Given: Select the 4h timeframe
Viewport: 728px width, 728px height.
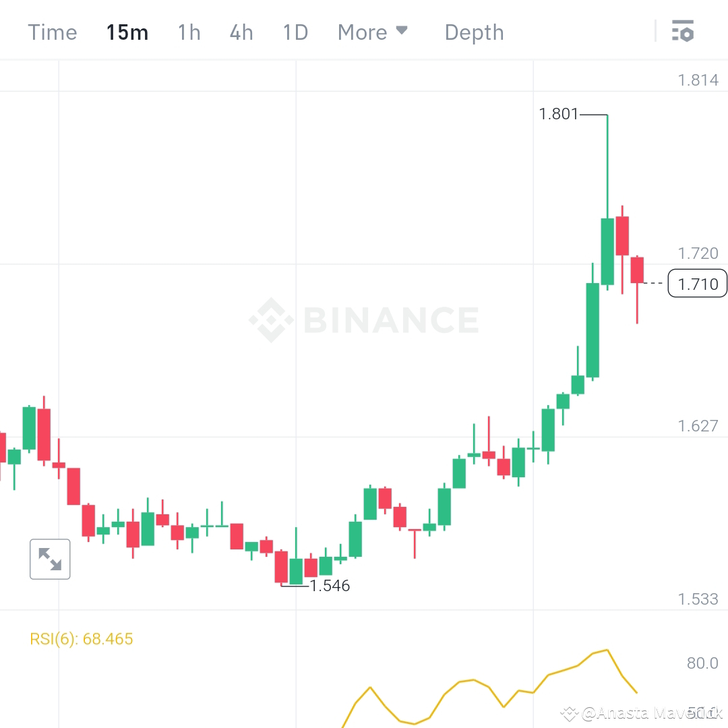Looking at the screenshot, I should coord(241,32).
